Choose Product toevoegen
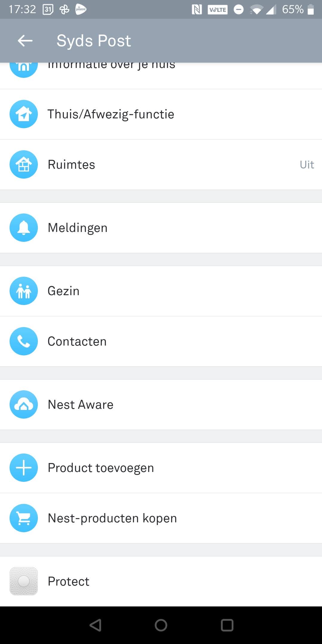This screenshot has width=322, height=644. click(x=101, y=468)
